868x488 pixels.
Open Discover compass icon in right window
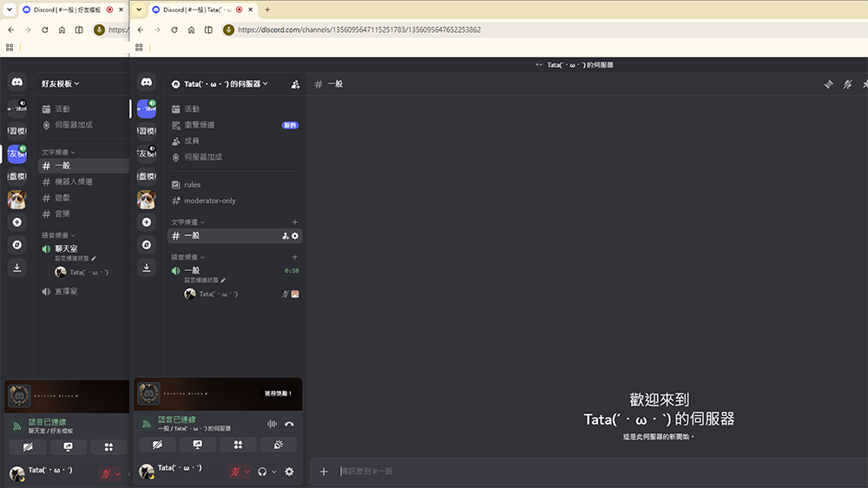click(147, 245)
